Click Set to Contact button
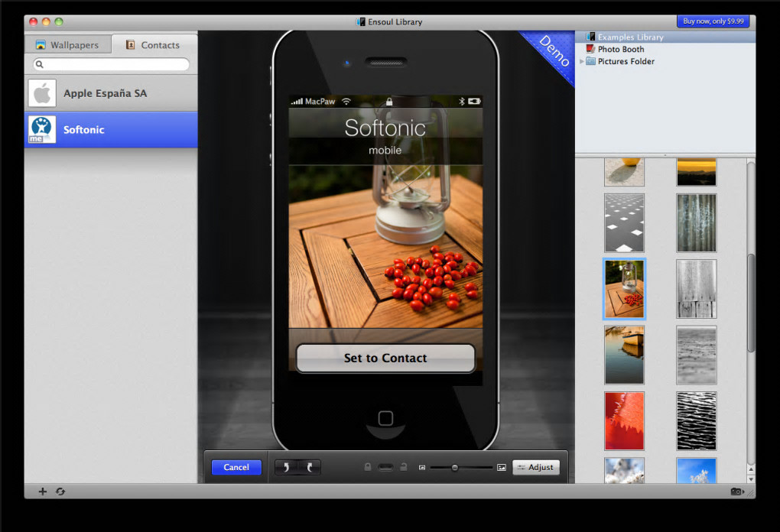Image resolution: width=780 pixels, height=532 pixels. (x=385, y=358)
